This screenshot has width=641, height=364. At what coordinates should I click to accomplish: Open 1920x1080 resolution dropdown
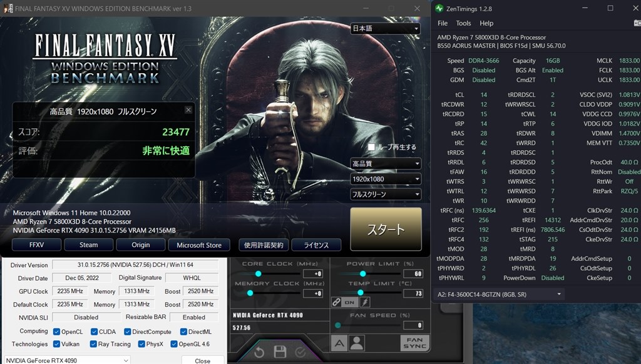[386, 179]
